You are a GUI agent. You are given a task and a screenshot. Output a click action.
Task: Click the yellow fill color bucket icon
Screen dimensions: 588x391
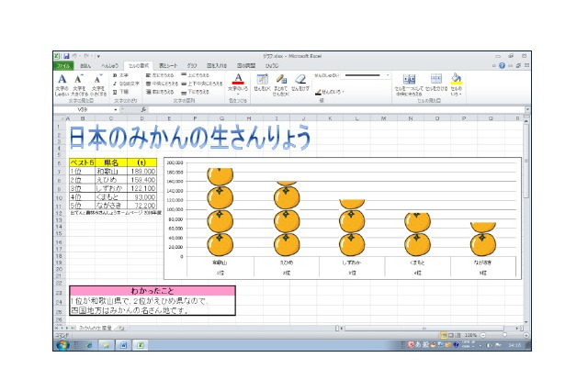[x=456, y=79]
